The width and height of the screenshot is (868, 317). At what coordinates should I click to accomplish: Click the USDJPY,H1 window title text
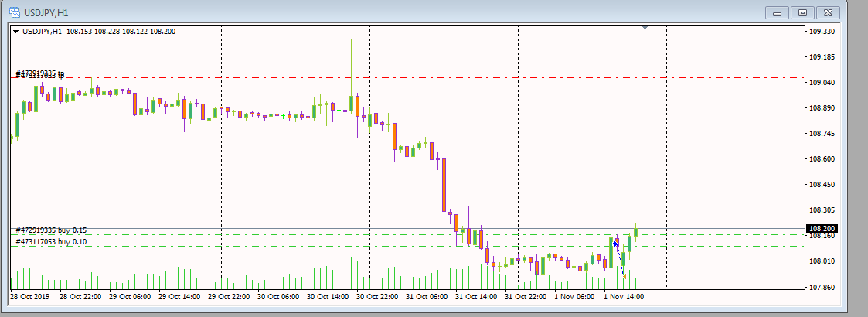tap(46, 12)
